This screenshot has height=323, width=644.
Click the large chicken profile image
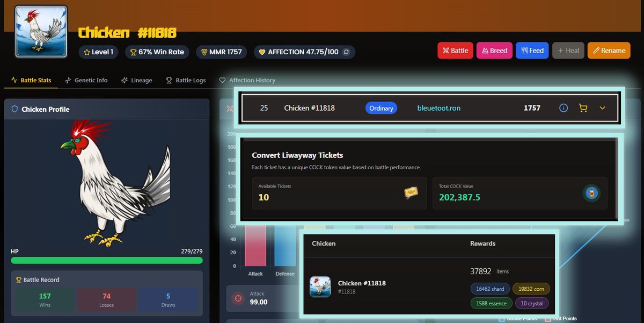(115, 183)
